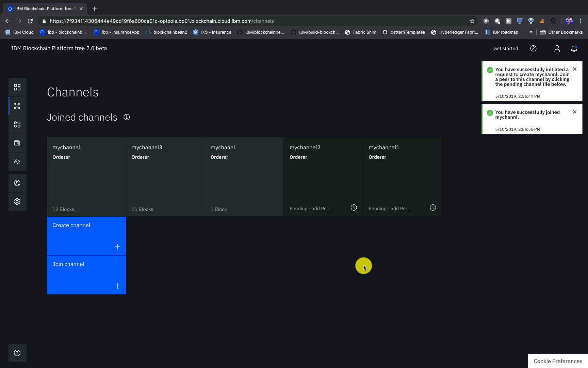This screenshot has height=368, width=588.
Task: Open the pending mychannel2 tile
Action: pos(323,177)
